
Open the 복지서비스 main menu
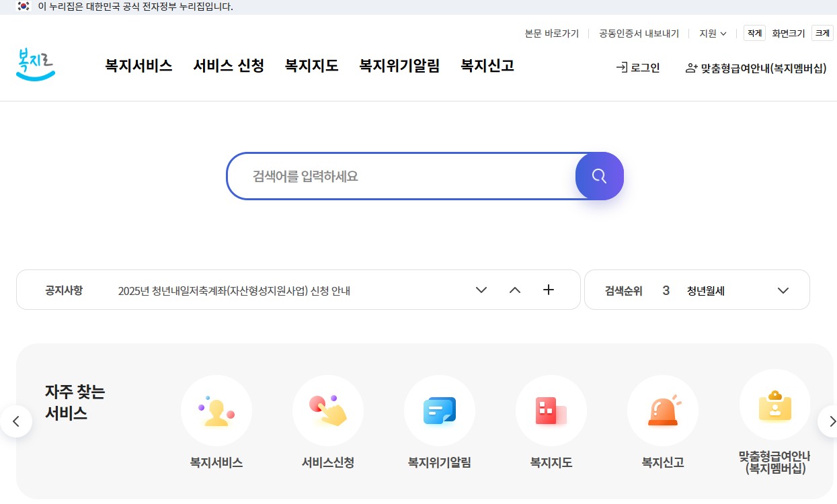pyautogui.click(x=138, y=66)
